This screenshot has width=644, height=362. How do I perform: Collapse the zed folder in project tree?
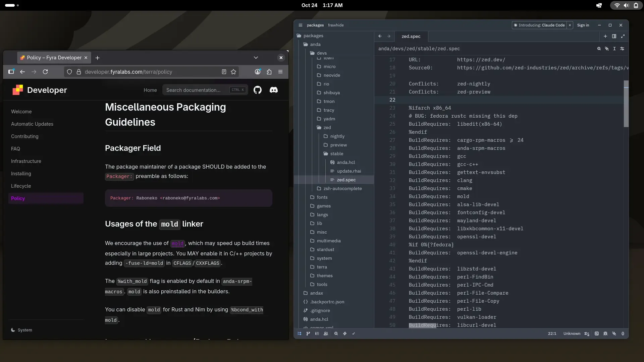[x=327, y=127]
